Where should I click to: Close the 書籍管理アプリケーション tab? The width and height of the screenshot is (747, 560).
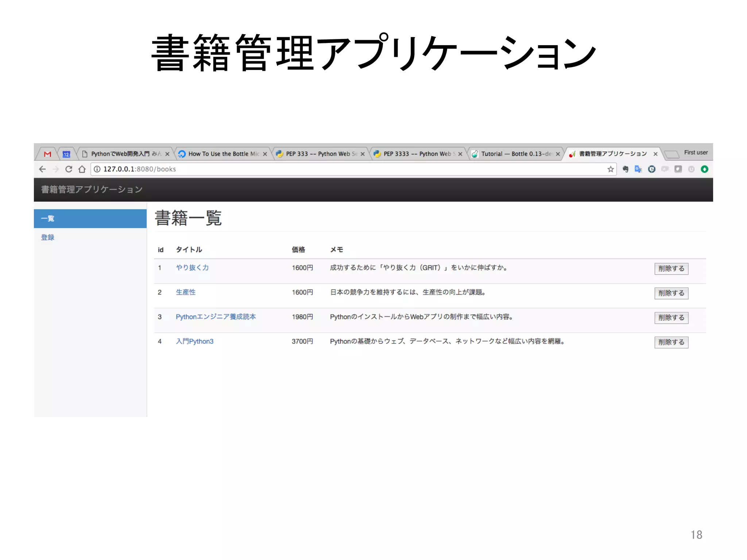655,154
